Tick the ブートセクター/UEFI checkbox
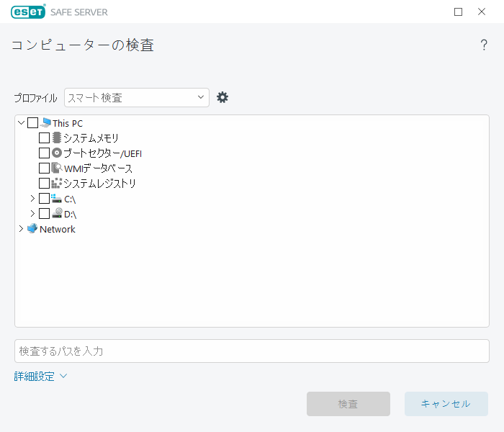Image resolution: width=504 pixels, height=432 pixels. click(44, 153)
